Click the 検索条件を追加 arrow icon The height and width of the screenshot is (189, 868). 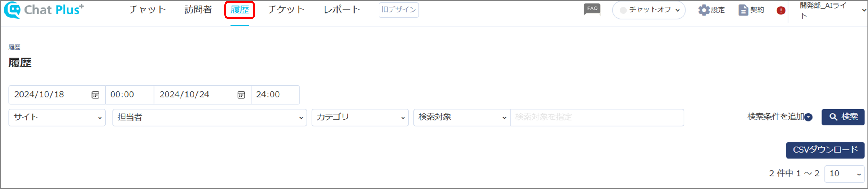pos(808,117)
